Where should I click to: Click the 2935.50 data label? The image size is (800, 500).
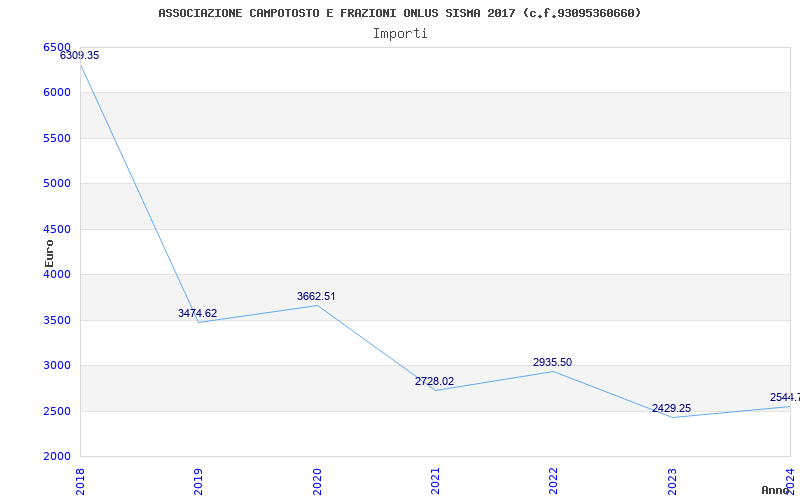pyautogui.click(x=553, y=362)
